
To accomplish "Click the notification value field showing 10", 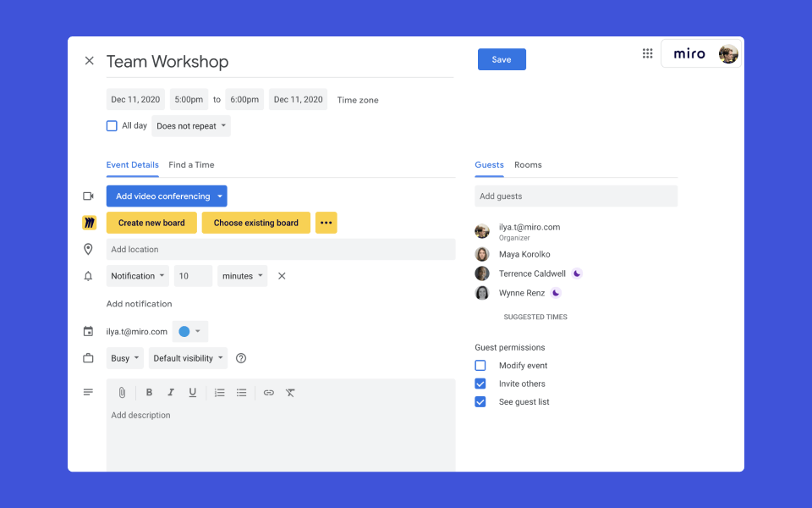I will [193, 276].
